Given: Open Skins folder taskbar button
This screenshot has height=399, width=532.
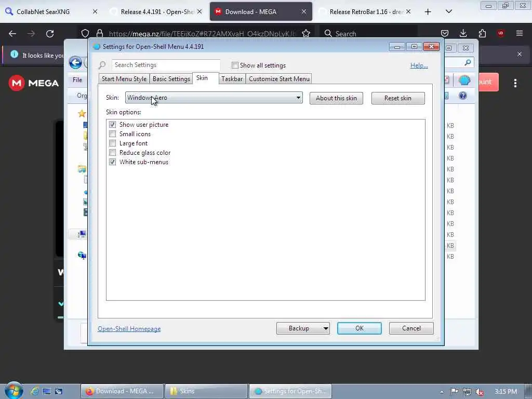Looking at the screenshot, I should pyautogui.click(x=206, y=391).
